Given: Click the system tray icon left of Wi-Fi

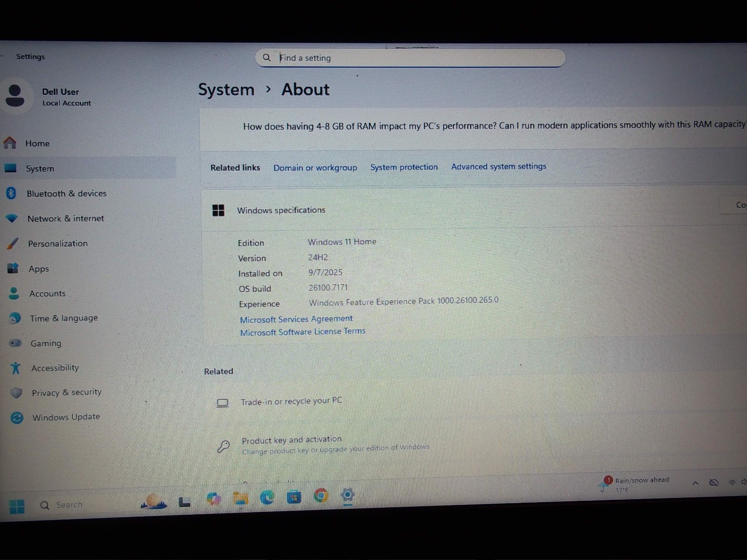Looking at the screenshot, I should [713, 483].
